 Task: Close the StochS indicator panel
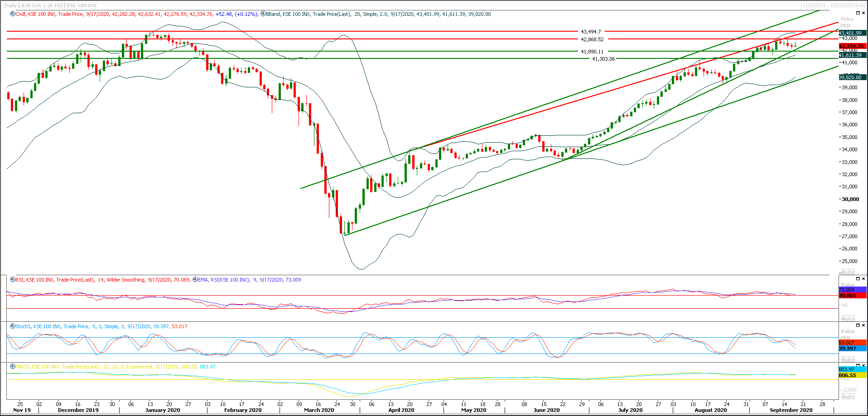pos(864,325)
